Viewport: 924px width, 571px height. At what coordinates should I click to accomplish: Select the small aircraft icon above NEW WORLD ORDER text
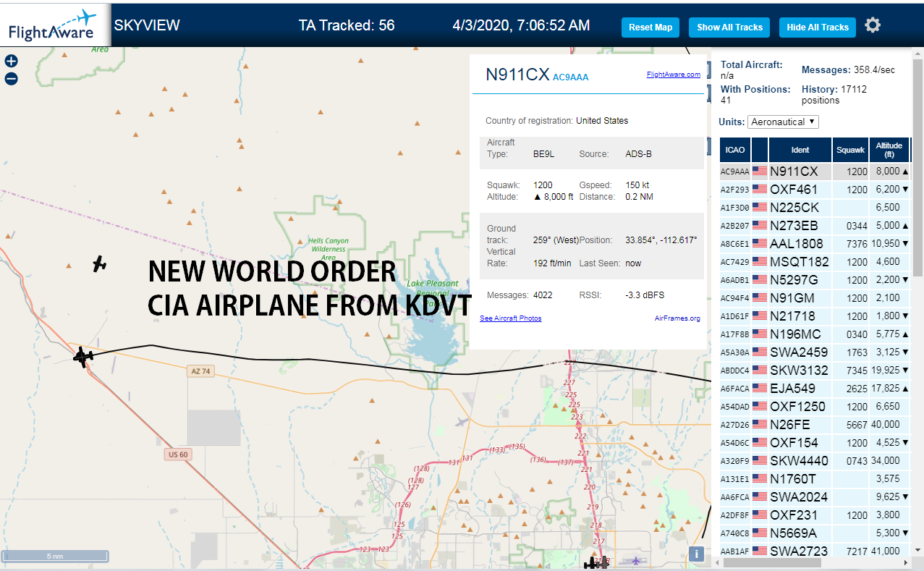[99, 264]
